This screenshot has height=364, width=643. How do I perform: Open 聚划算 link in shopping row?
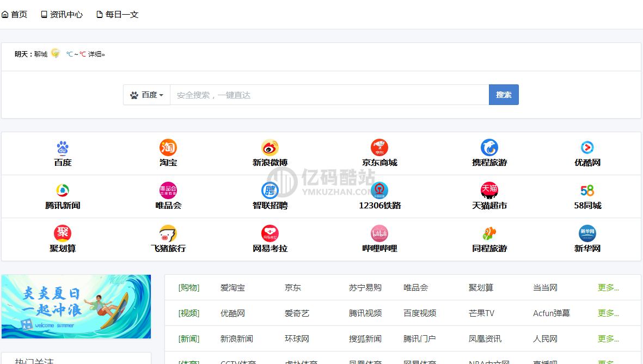tap(481, 288)
